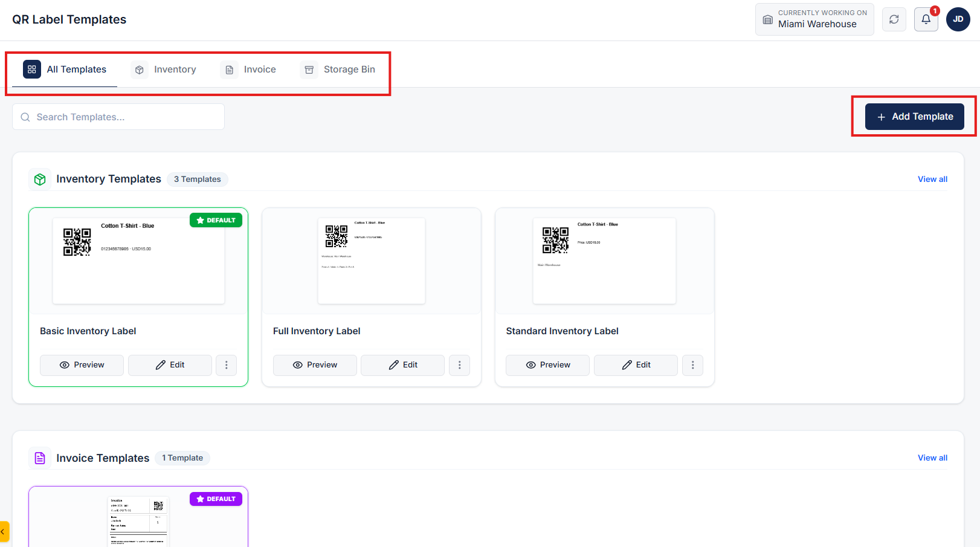Click the Inventory tab cube icon
The width and height of the screenshot is (980, 547).
(140, 70)
